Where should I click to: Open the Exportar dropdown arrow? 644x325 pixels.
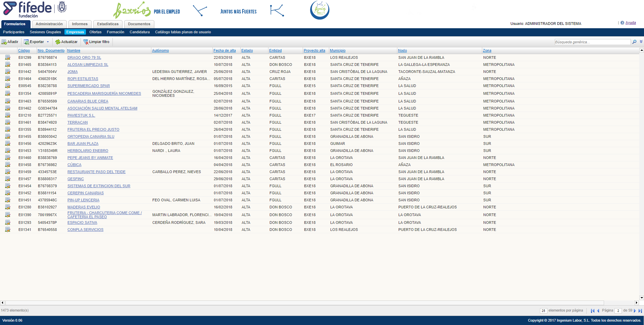pos(48,42)
